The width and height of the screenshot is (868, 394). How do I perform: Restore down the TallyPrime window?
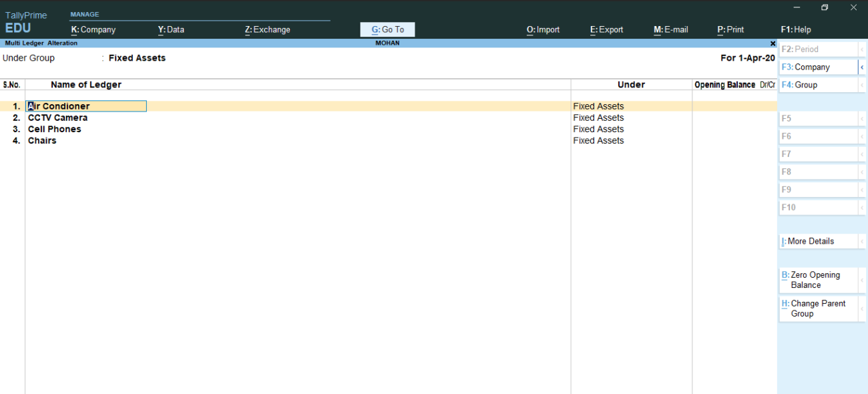(x=825, y=7)
